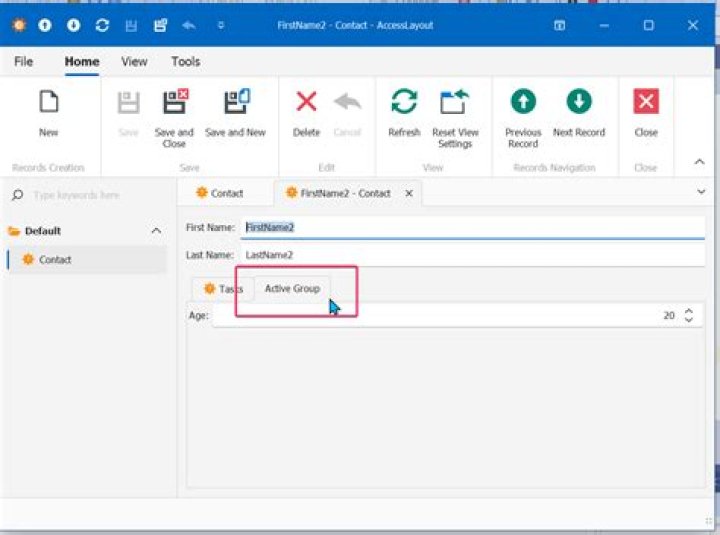Click title bar save and new icon

(160, 25)
